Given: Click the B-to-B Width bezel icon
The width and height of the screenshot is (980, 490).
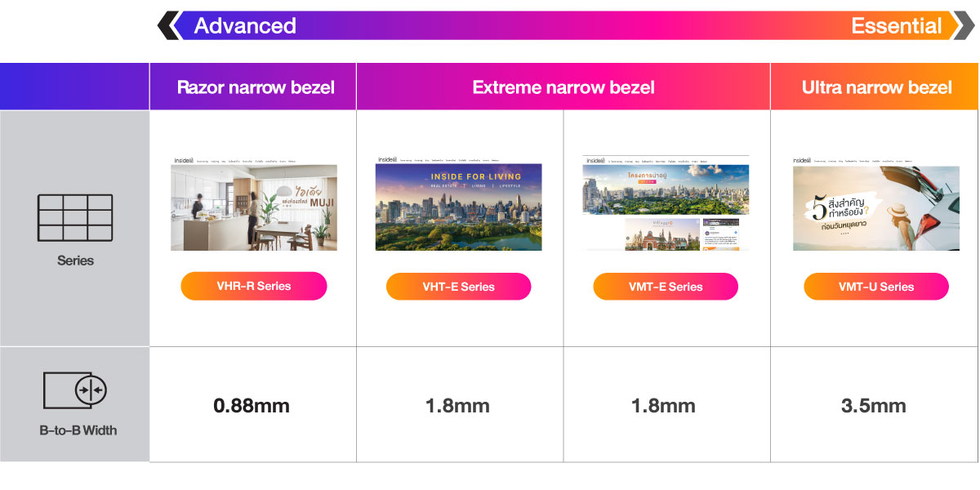Looking at the screenshot, I should (x=75, y=390).
